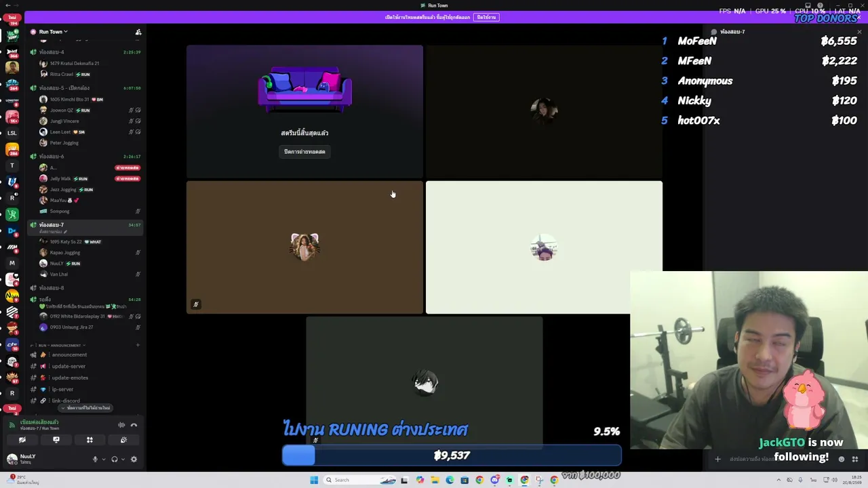Viewport: 868px width, 488px height.
Task: Click the new unread messages pill
Action: [x=86, y=408]
